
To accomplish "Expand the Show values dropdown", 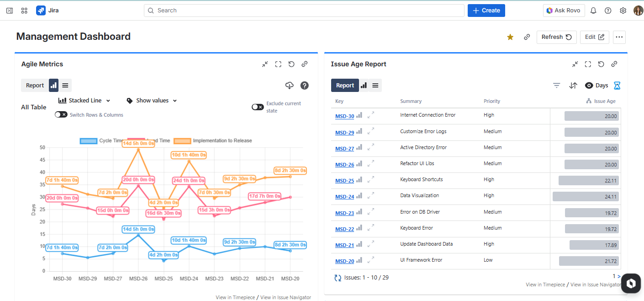I will click(x=152, y=101).
